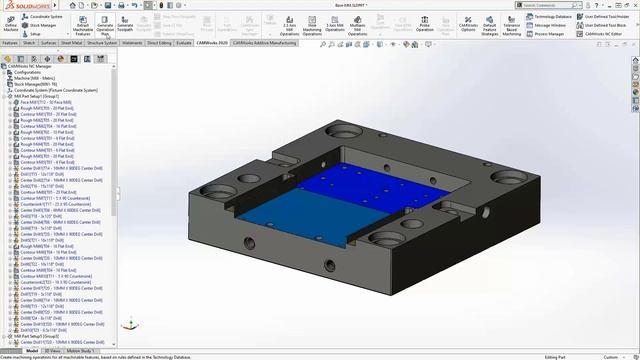The width and height of the screenshot is (640, 360).
Task: Open 3 Axis Mill Operations
Action: 335,24
